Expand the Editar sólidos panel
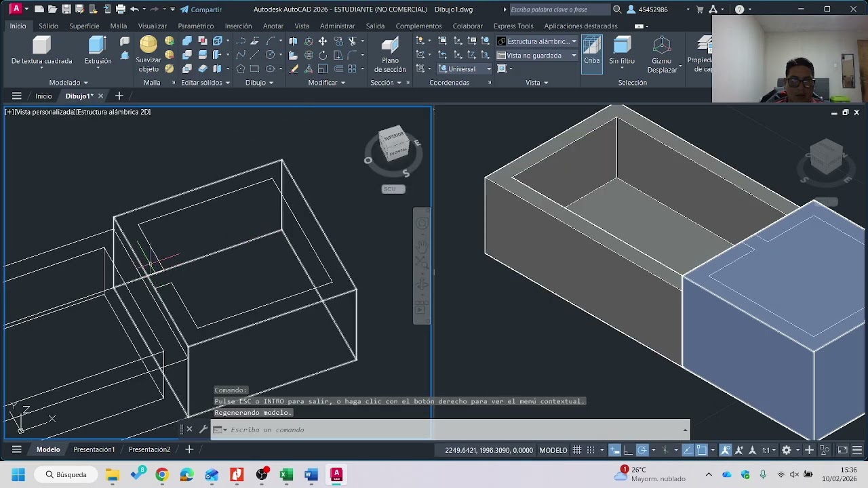Viewport: 868px width, 488px height. click(205, 83)
